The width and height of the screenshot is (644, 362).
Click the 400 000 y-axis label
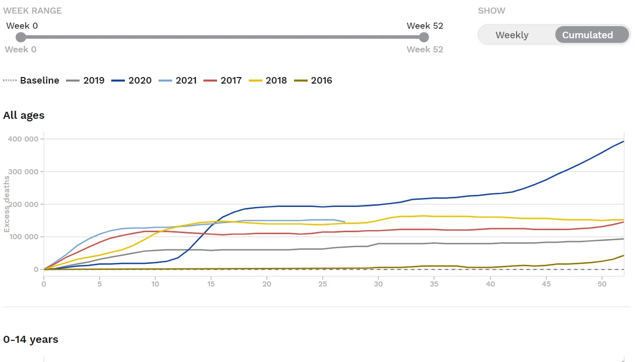pyautogui.click(x=25, y=139)
